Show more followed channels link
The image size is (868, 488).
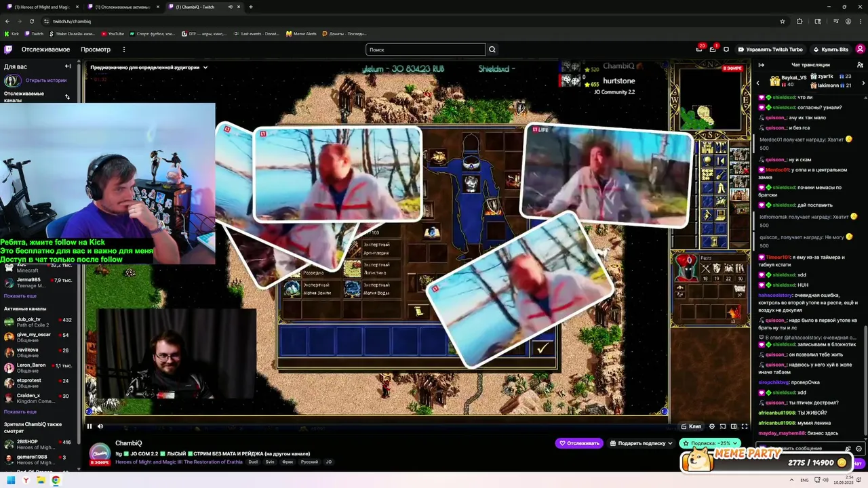point(20,296)
